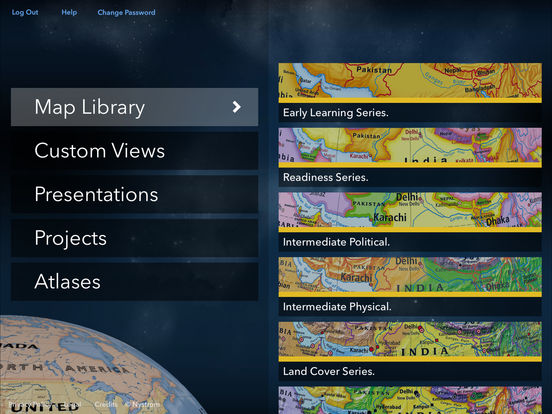Open the Intermediate Physical map thumbnail
The width and height of the screenshot is (552, 414).
tap(410, 277)
